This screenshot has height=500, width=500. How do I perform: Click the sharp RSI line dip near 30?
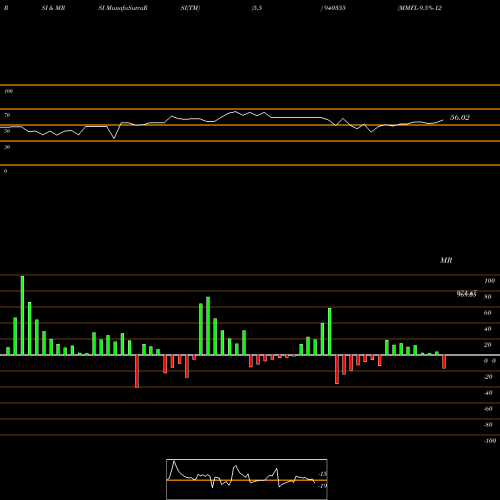click(x=114, y=138)
